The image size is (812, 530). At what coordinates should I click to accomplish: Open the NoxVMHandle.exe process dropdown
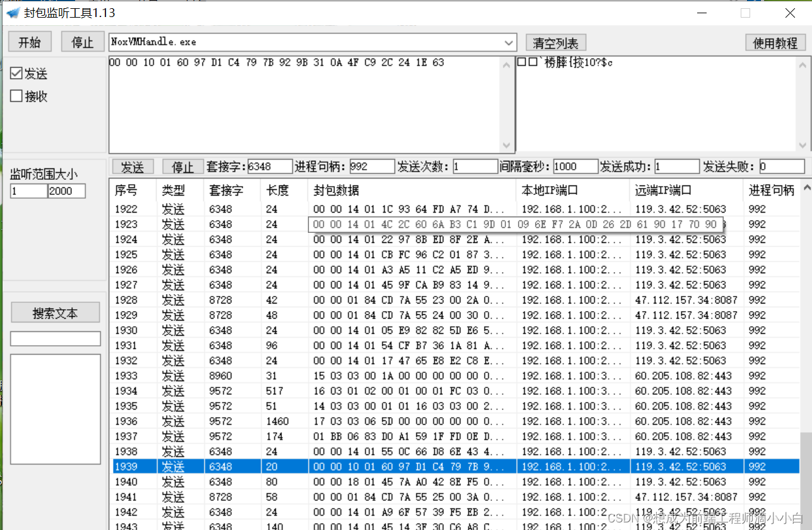click(x=509, y=42)
